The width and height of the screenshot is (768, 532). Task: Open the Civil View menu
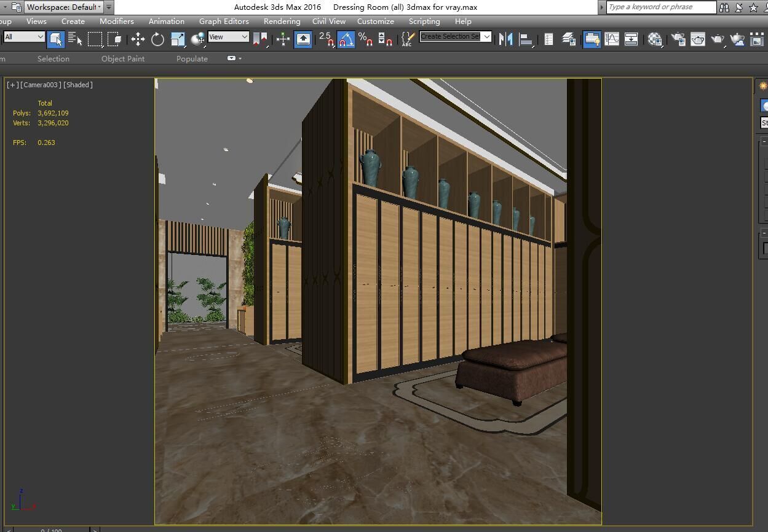coord(329,21)
